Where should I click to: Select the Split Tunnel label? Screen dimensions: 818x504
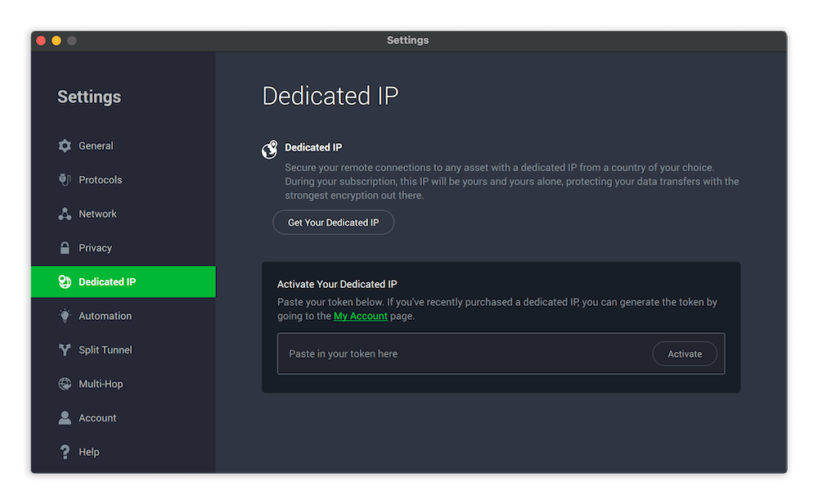106,350
